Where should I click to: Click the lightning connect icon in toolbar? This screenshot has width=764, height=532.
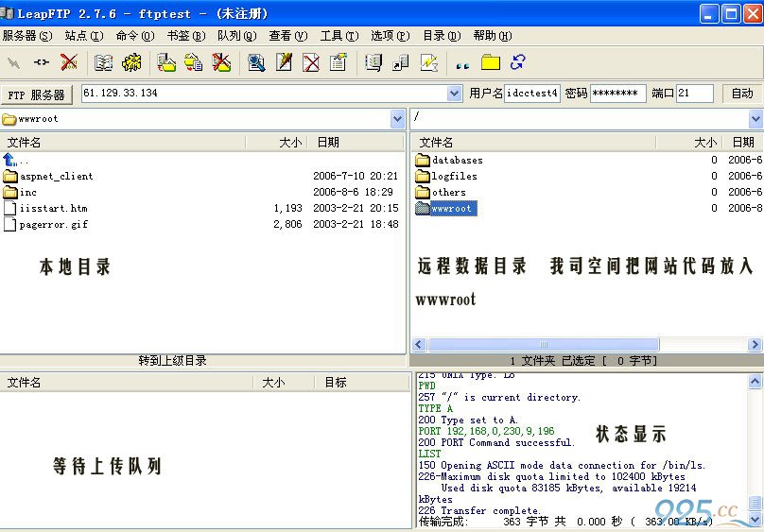14,62
